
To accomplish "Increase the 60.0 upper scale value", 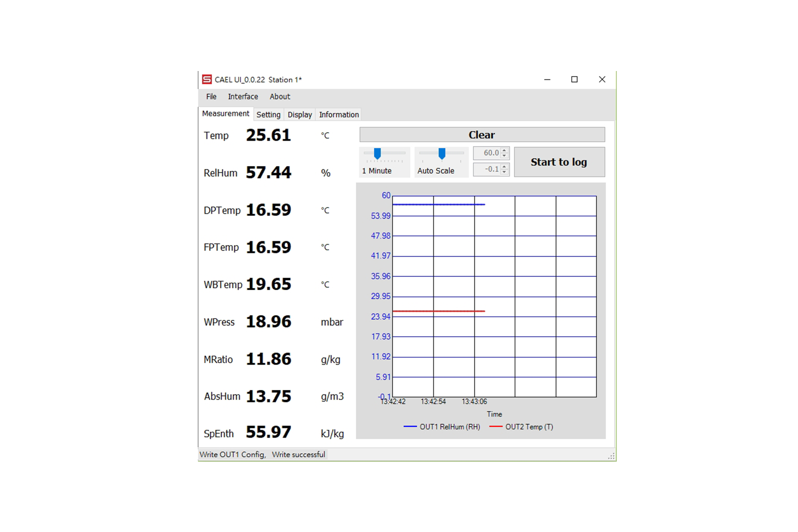I will 504,150.
